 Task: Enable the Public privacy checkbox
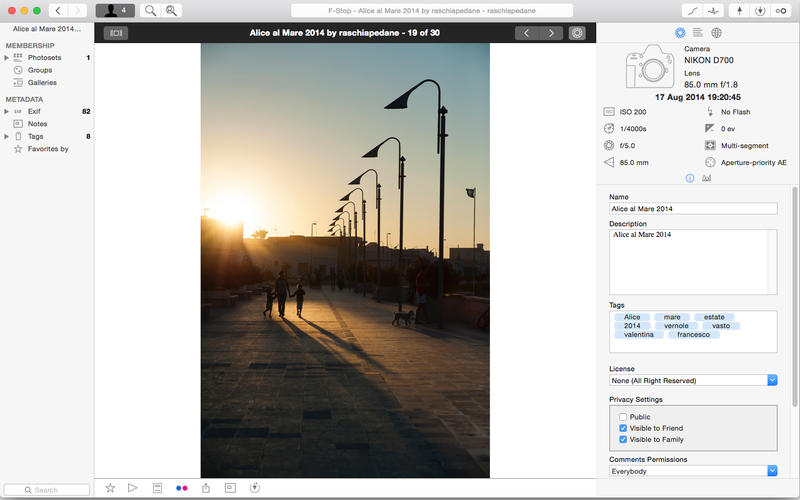pos(623,417)
